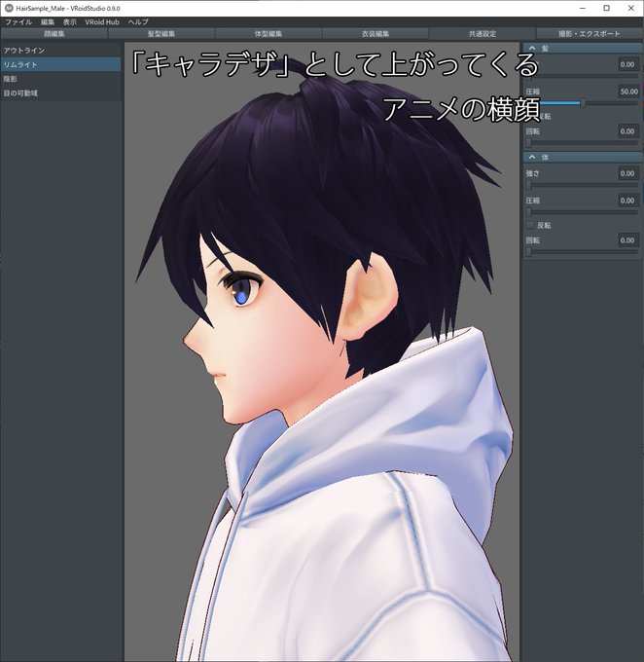Open the ファイル menu
The height and width of the screenshot is (662, 644).
(18, 22)
